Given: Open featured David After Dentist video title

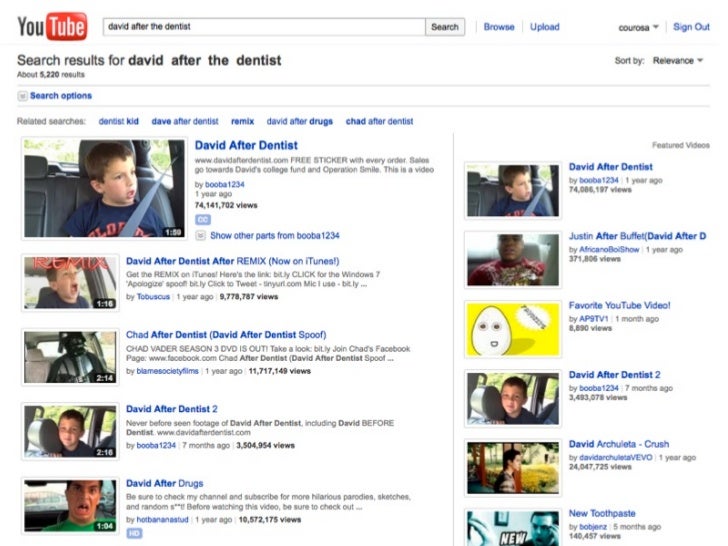Looking at the screenshot, I should point(611,167).
